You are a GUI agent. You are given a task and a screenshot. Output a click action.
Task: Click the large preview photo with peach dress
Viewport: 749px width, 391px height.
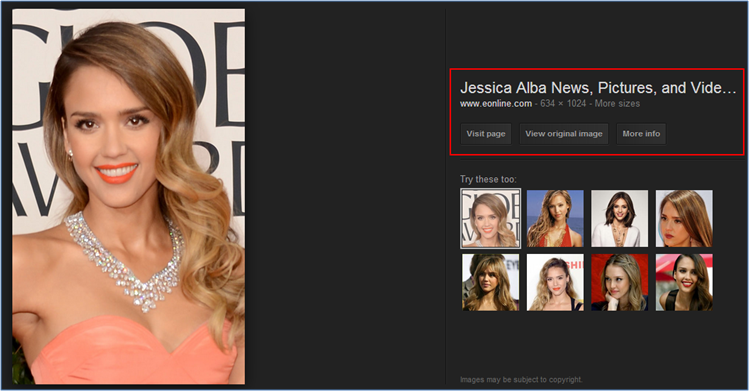pyautogui.click(x=128, y=196)
